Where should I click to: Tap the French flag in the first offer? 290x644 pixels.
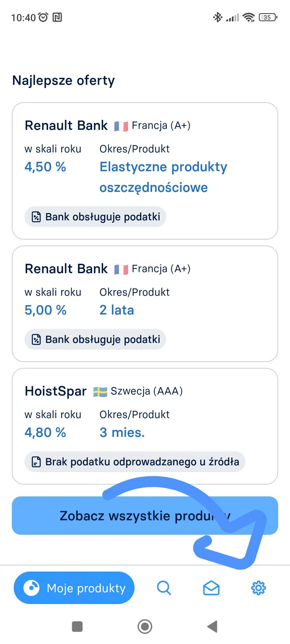(x=121, y=126)
